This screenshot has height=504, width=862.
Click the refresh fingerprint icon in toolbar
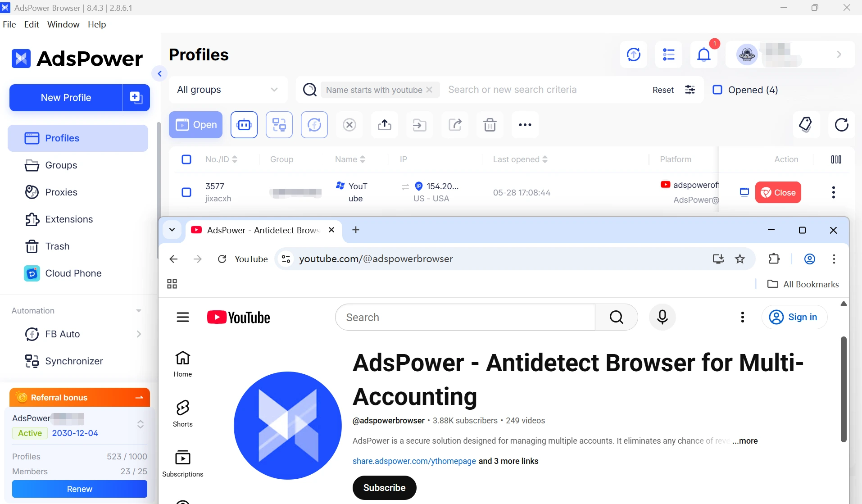314,125
